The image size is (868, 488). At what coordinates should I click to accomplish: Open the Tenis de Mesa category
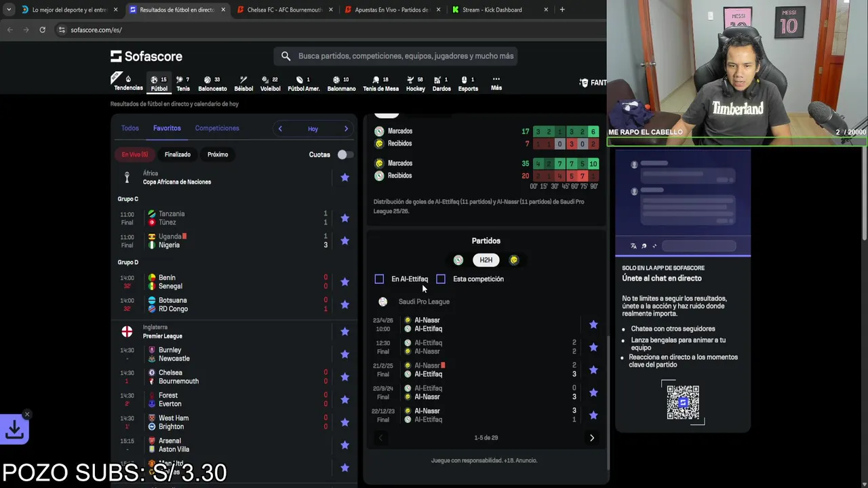click(380, 83)
